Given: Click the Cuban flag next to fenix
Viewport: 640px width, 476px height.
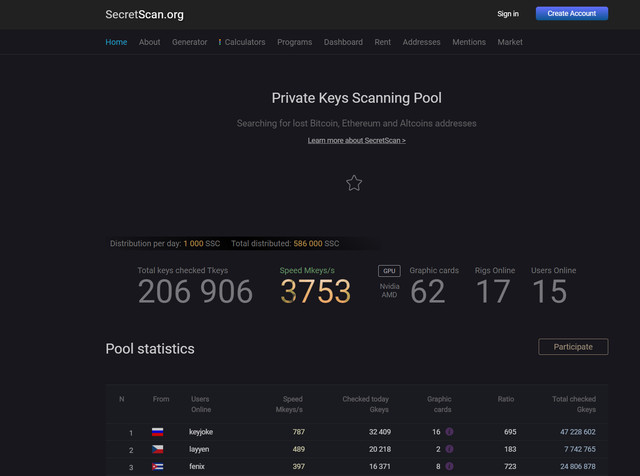Looking at the screenshot, I should pyautogui.click(x=158, y=466).
